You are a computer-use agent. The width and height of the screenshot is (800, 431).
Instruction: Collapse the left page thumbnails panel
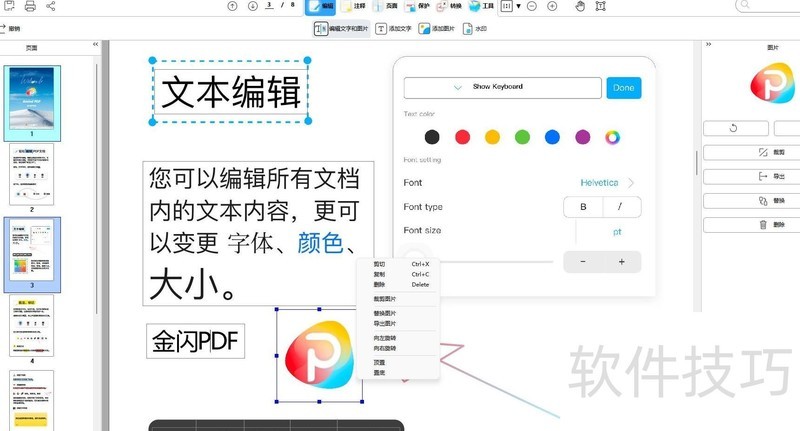(95, 44)
